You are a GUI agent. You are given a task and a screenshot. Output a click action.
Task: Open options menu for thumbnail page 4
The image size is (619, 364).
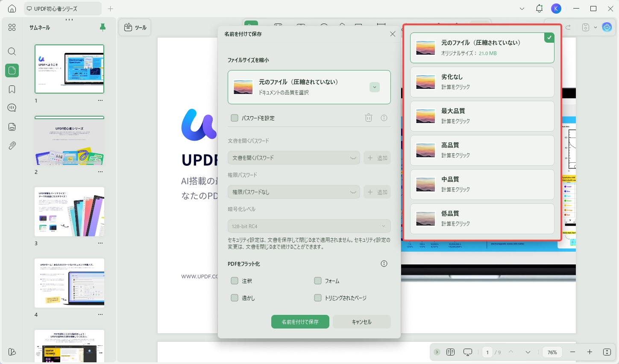tap(100, 314)
